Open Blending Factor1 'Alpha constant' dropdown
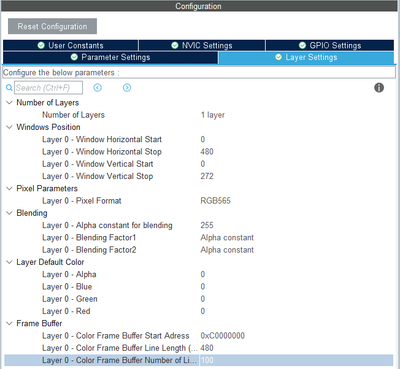The height and width of the screenshot is (369, 400). coord(227,238)
